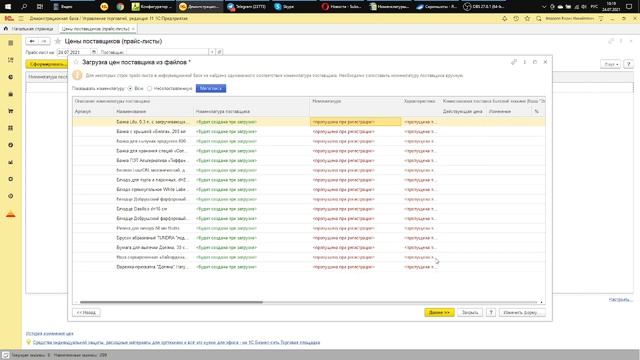
Task: Open the "Еще" dropdown on the price list form
Action: pyautogui.click(x=610, y=64)
